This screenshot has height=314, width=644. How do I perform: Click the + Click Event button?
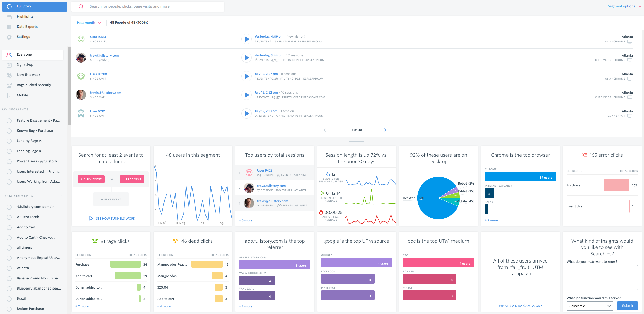(x=91, y=179)
